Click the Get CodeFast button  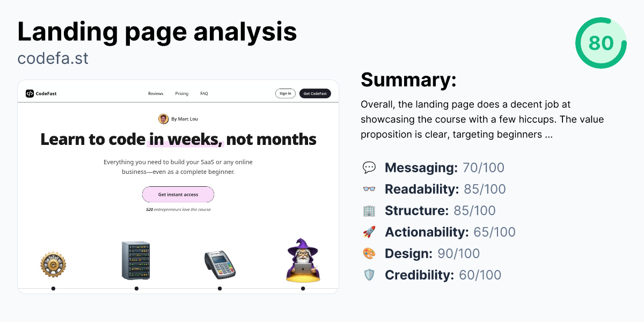point(314,93)
